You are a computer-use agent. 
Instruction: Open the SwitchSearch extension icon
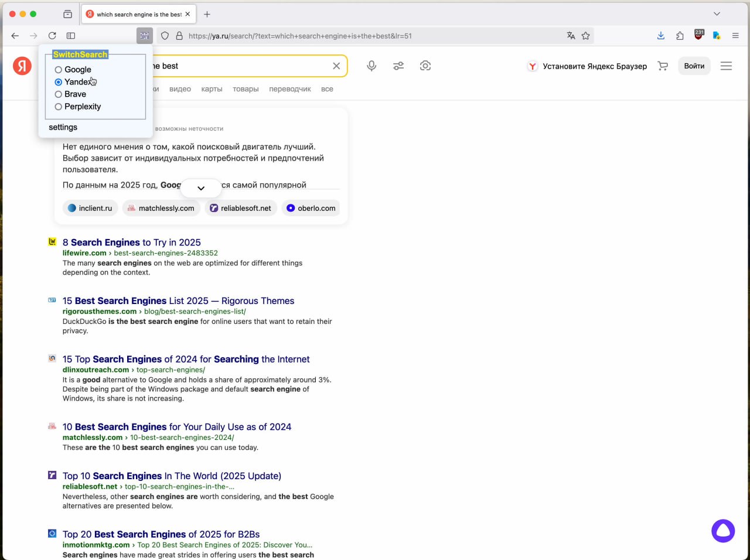[x=144, y=36]
